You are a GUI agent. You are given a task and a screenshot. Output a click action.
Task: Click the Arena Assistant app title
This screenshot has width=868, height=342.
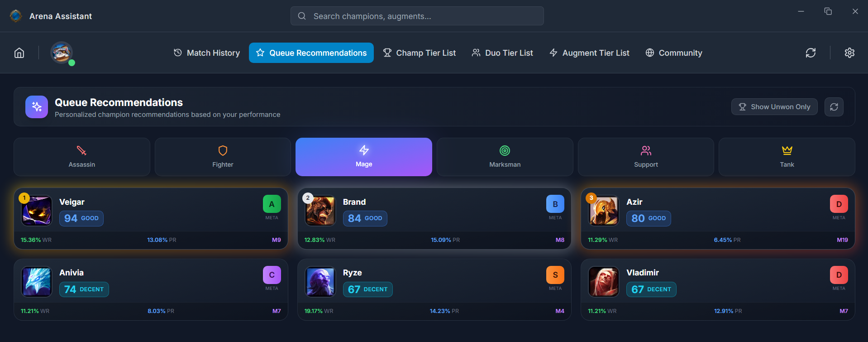click(61, 16)
